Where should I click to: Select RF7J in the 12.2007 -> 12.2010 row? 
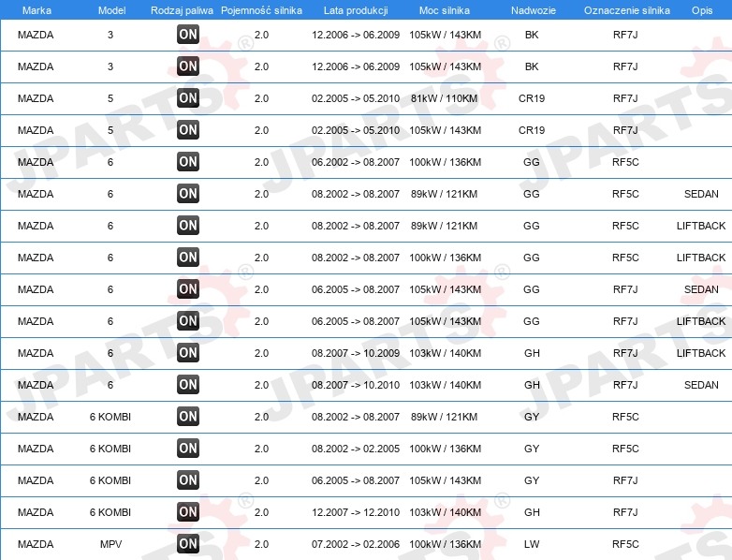click(x=625, y=512)
